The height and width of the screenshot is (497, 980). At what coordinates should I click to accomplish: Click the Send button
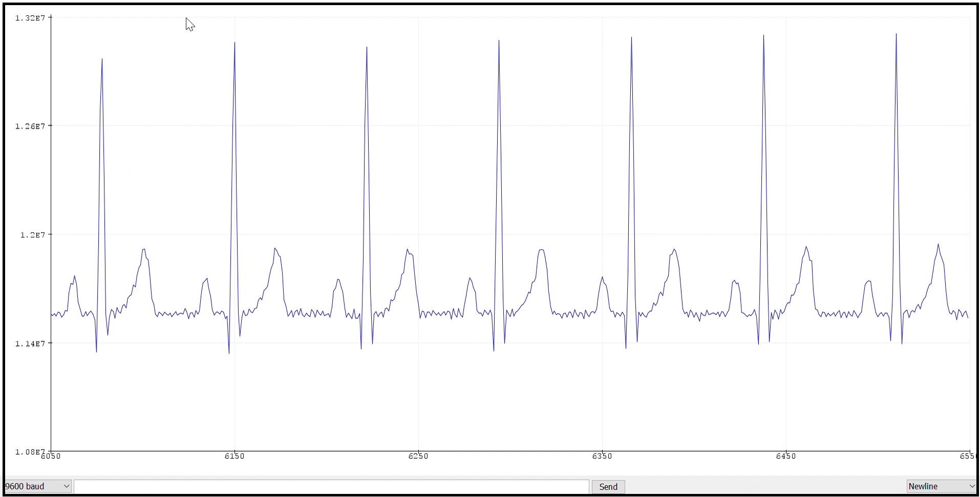coord(608,487)
